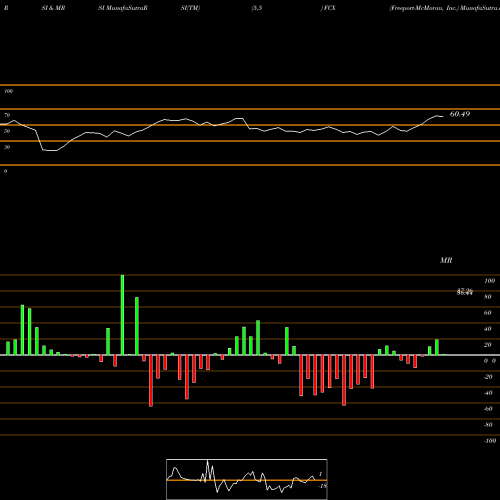This screenshot has width=500, height=500.
Task: Click the tallest green bar in MR histogram
Action: pyautogui.click(x=122, y=315)
